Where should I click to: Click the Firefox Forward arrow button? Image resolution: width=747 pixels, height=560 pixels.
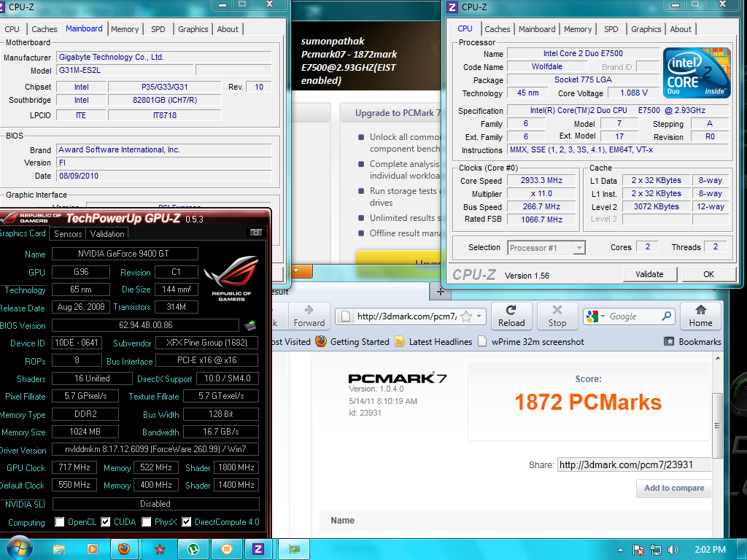point(309,316)
